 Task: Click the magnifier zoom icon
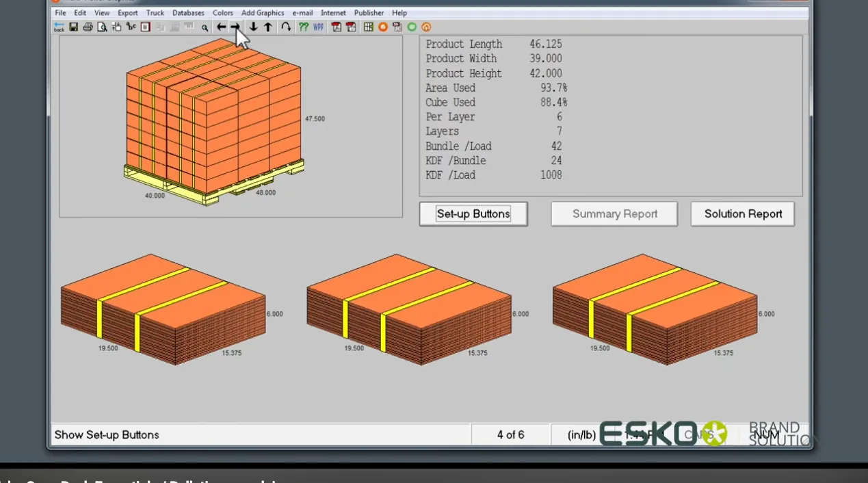pyautogui.click(x=205, y=28)
